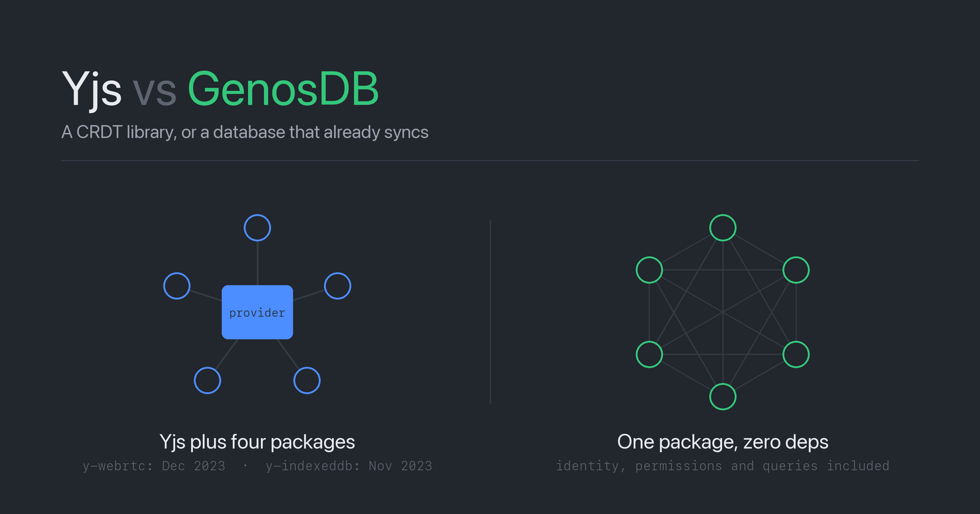Click 'identity, permissions and queries included'
The height and width of the screenshot is (514, 980).
(x=723, y=466)
